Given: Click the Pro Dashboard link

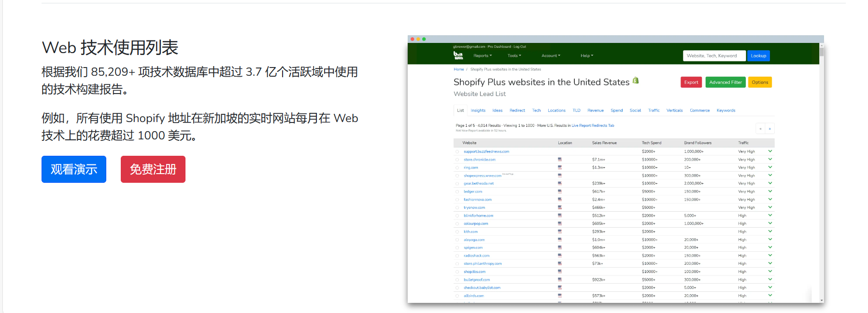Looking at the screenshot, I should pos(499,47).
